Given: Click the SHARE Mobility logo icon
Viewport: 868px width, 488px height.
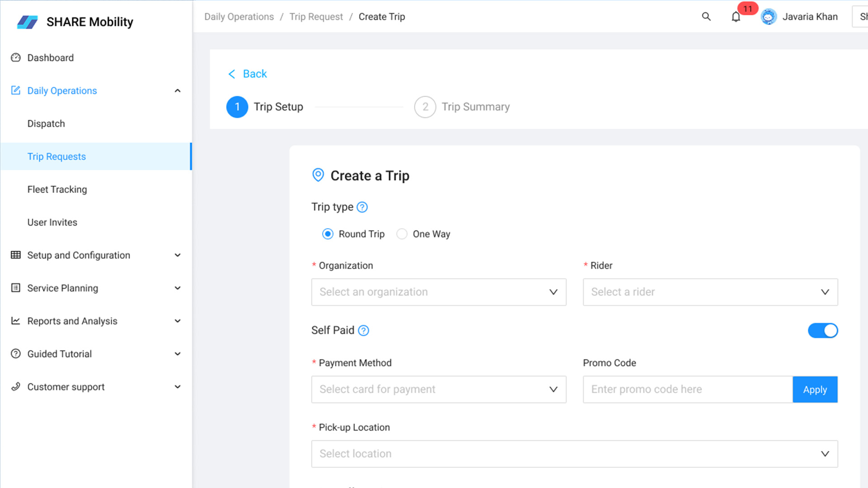Looking at the screenshot, I should 27,22.
